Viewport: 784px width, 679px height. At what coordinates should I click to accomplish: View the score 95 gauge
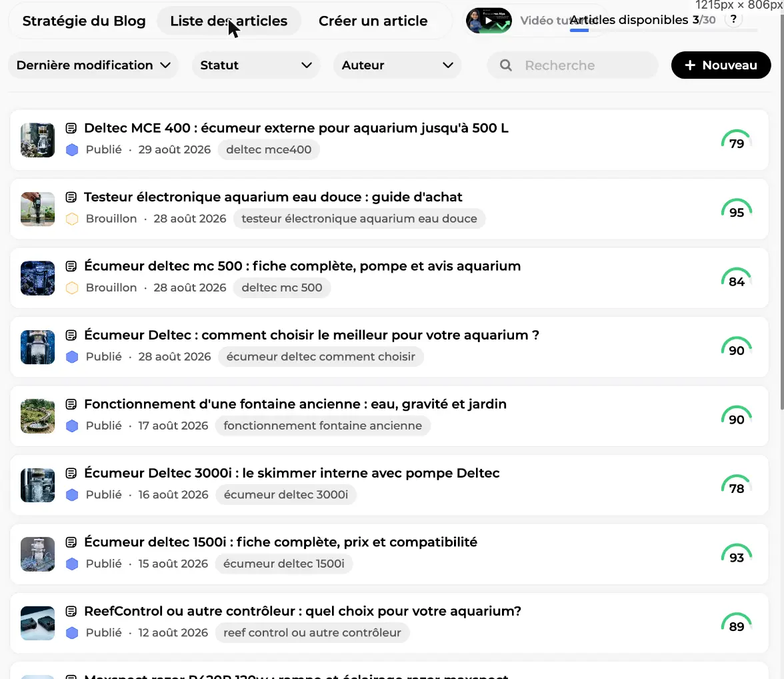pyautogui.click(x=737, y=209)
